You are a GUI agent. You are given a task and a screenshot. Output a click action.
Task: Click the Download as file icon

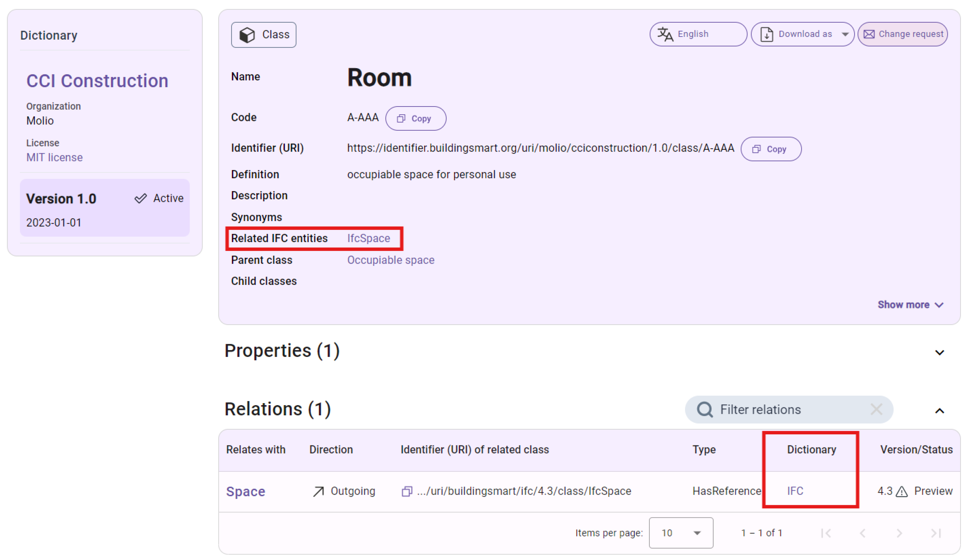(x=767, y=34)
